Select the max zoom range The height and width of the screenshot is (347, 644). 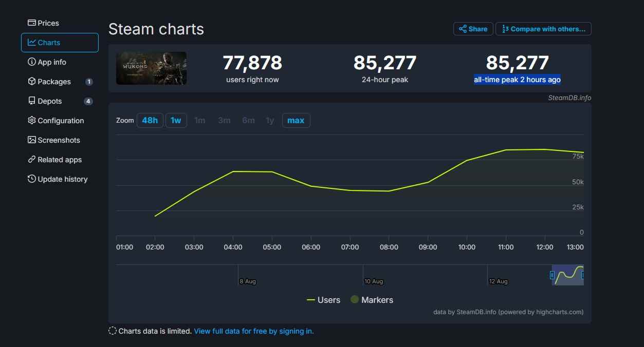(296, 121)
